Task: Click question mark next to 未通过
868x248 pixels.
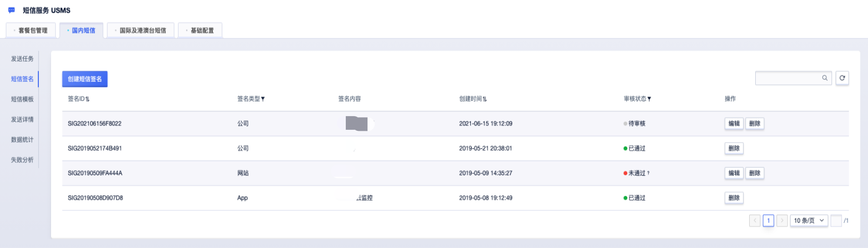Action: (x=648, y=173)
